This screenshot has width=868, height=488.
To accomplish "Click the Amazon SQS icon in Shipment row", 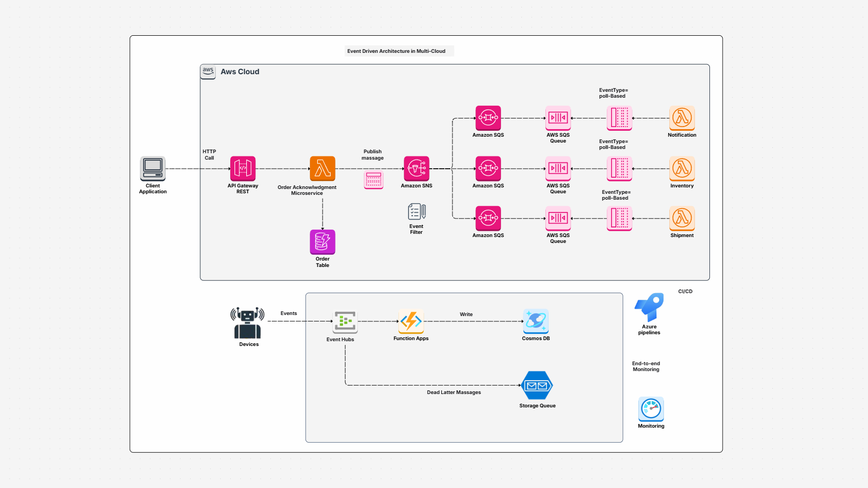I will (x=488, y=218).
